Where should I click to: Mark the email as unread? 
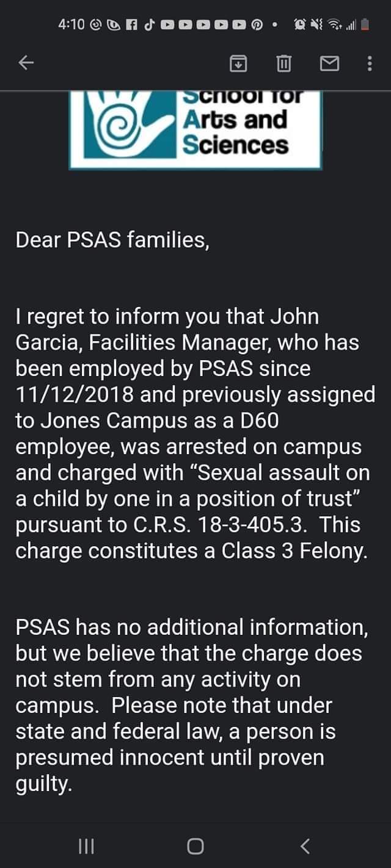click(329, 63)
